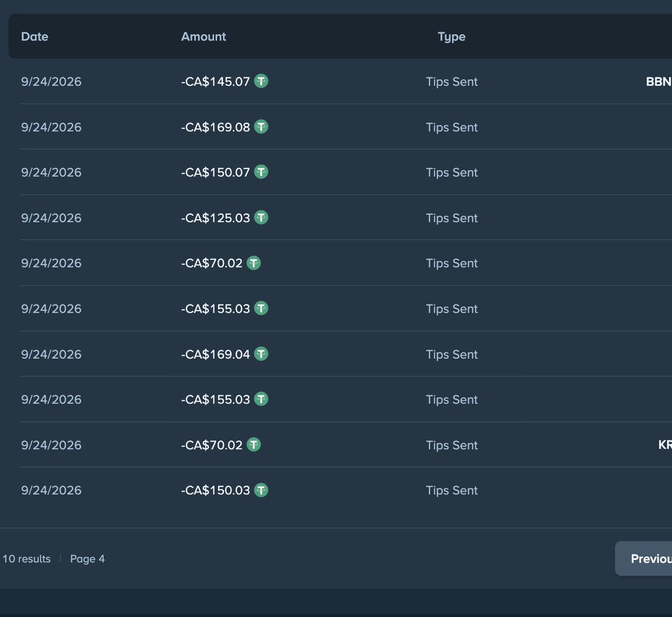Select the -CA$169.08 amount
This screenshot has width=672, height=617.
pyautogui.click(x=216, y=127)
